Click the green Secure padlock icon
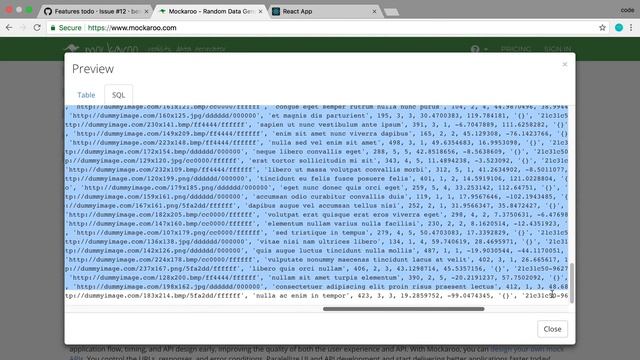This screenshot has height=360, width=640. click(53, 28)
